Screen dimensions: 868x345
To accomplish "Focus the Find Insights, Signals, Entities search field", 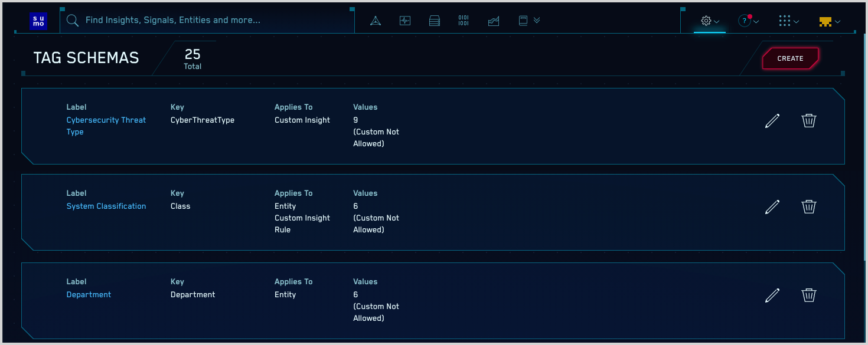I will pos(213,21).
